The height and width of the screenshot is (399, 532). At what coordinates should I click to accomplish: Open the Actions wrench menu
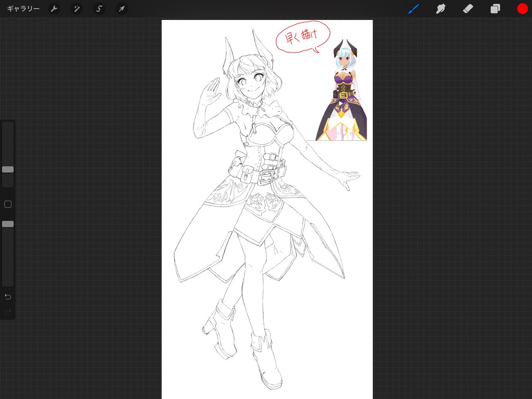click(x=54, y=9)
